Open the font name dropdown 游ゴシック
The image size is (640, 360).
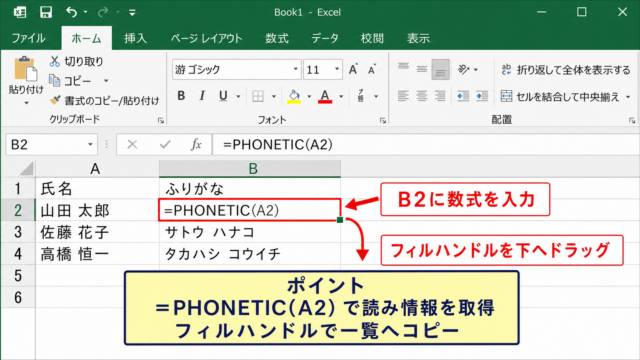pyautogui.click(x=296, y=69)
